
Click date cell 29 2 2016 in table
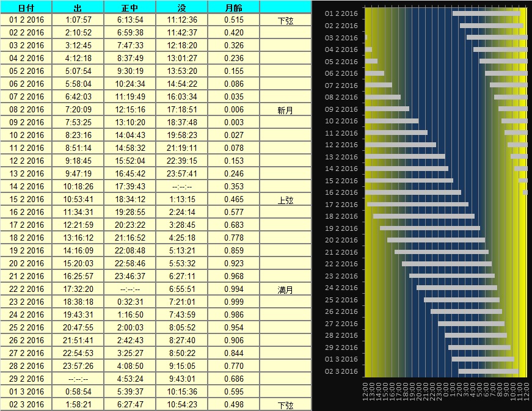27,379
